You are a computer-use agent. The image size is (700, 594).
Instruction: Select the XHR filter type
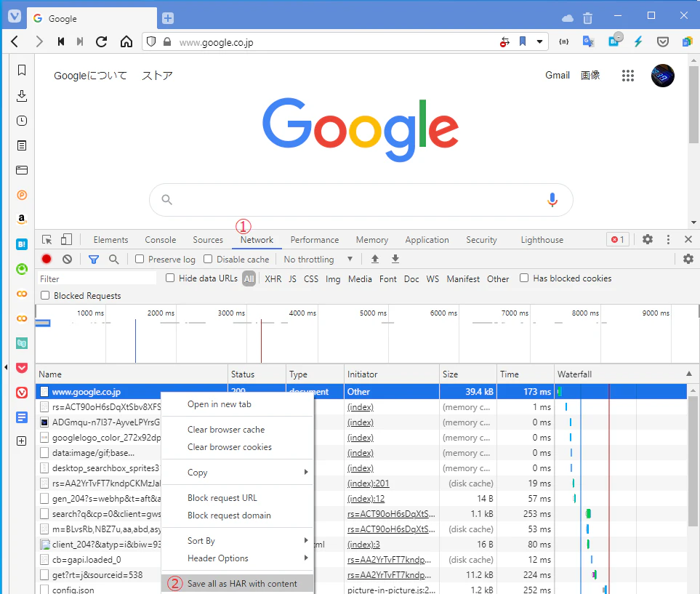[273, 278]
